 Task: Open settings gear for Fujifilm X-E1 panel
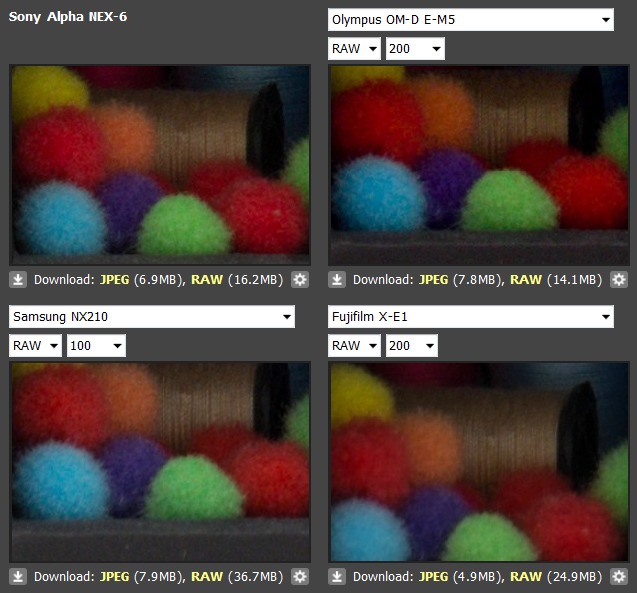(619, 576)
